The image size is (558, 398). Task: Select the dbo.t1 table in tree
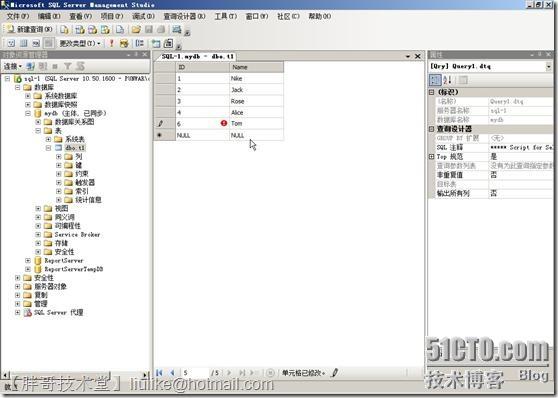75,148
